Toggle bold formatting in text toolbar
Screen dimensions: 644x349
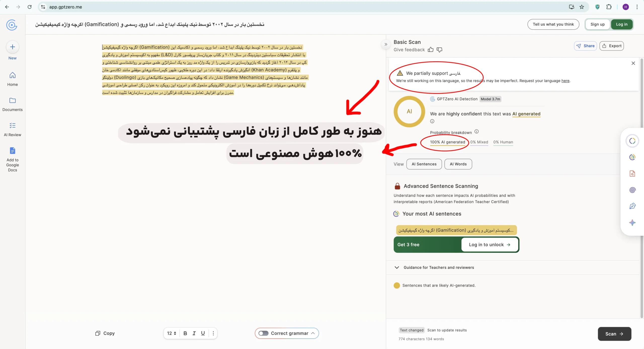pos(185,333)
